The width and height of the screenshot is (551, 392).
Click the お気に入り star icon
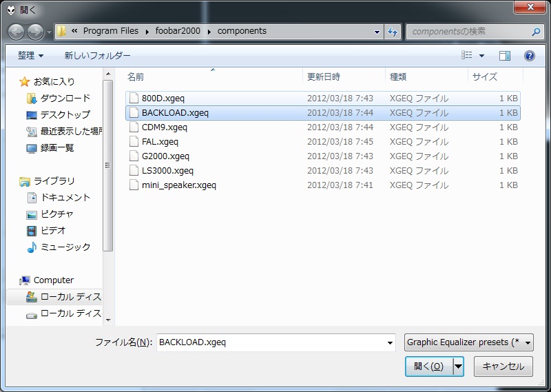click(x=24, y=81)
